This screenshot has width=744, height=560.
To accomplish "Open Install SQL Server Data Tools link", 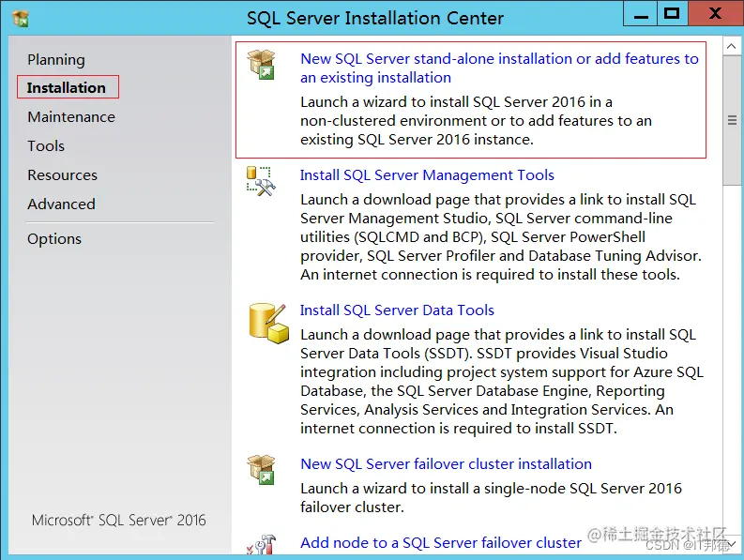I will pos(397,310).
